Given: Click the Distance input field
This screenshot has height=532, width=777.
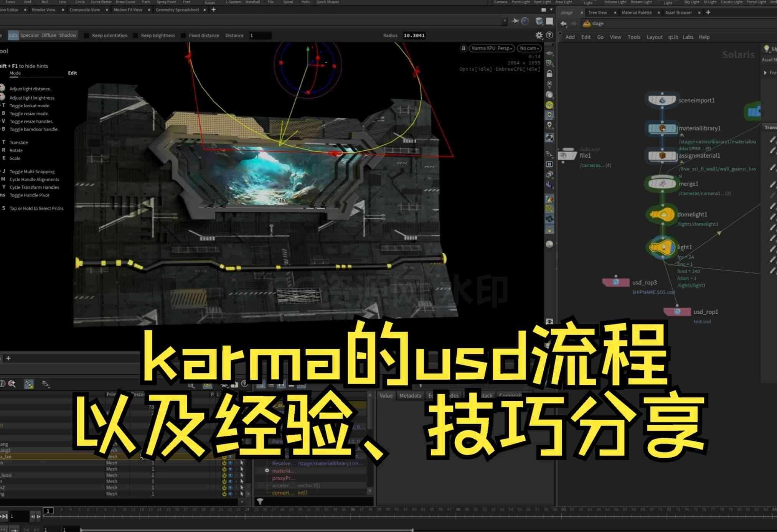Looking at the screenshot, I should point(260,35).
